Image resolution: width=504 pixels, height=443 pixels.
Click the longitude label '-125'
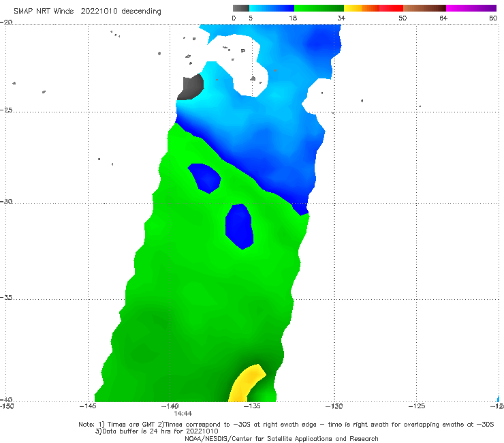[x=417, y=406]
